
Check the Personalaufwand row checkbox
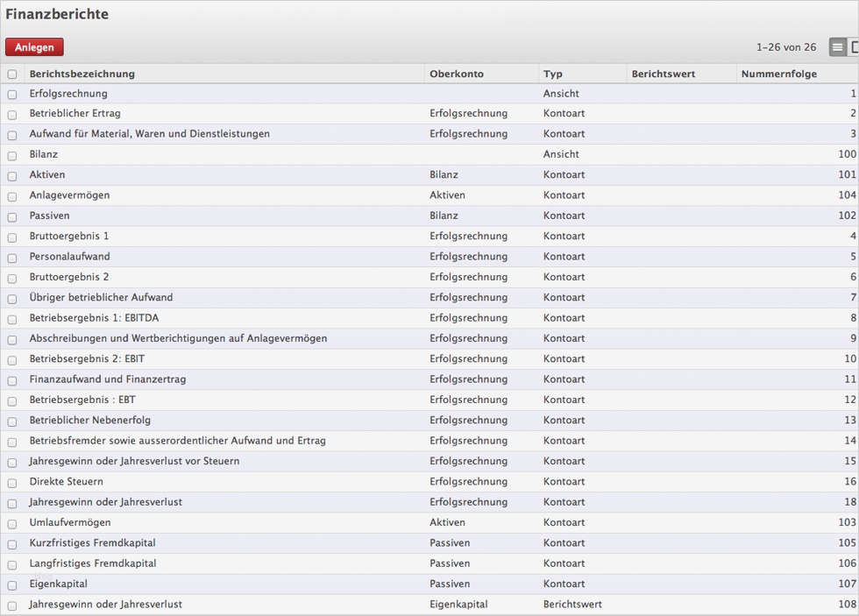(12, 258)
